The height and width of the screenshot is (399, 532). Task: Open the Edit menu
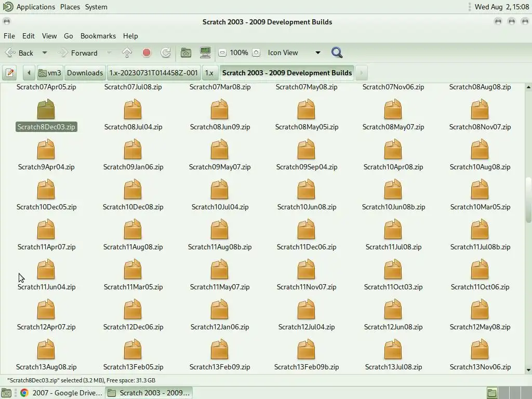(x=29, y=36)
